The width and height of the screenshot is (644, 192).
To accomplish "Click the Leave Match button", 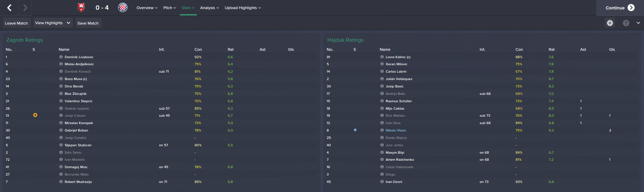I will click(16, 23).
